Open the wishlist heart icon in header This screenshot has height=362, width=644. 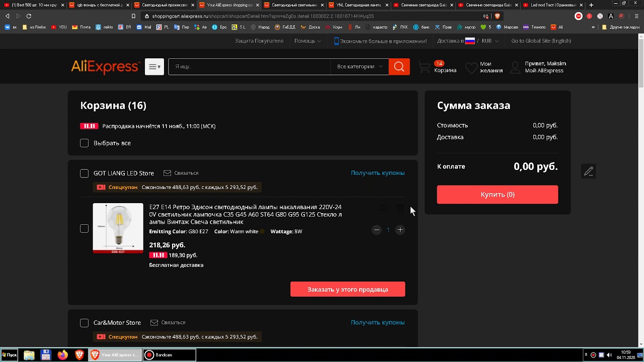point(471,67)
